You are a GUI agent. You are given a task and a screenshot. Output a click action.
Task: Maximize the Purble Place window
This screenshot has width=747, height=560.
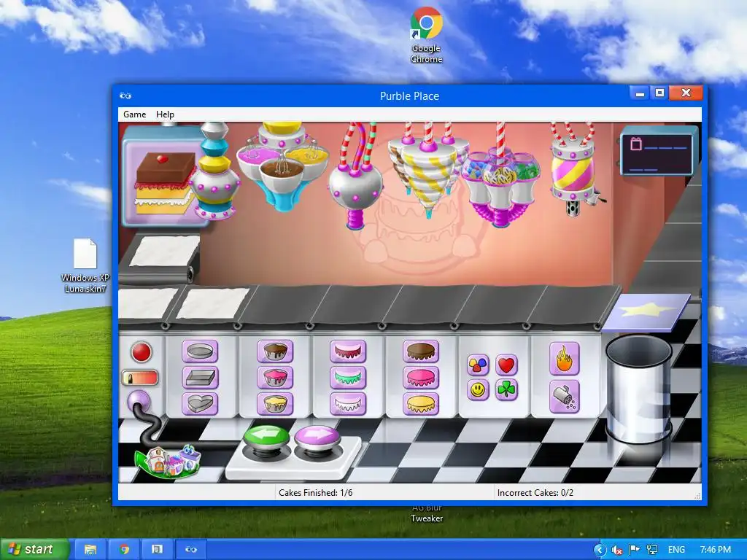coord(659,93)
